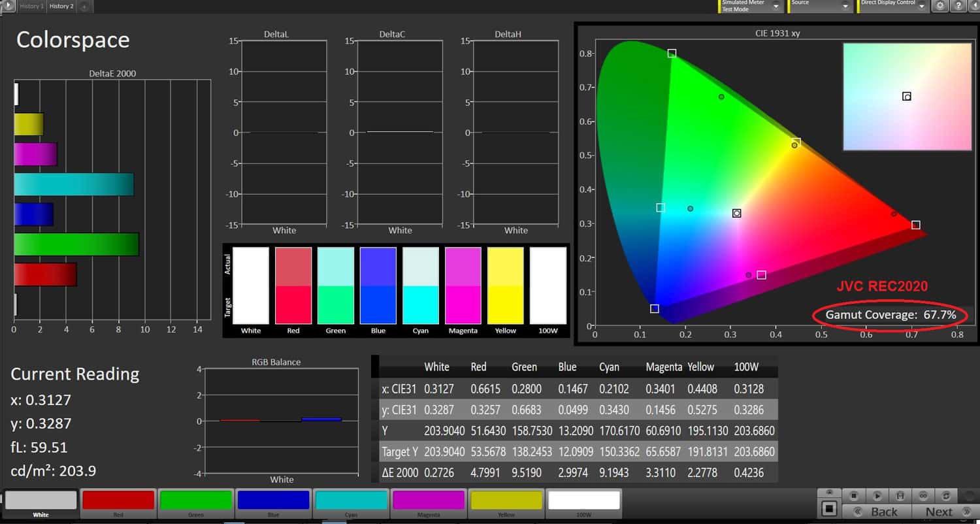Click the blue bar in DeltaE 2000 chart
Screen dimensions: 980x524
pos(34,214)
